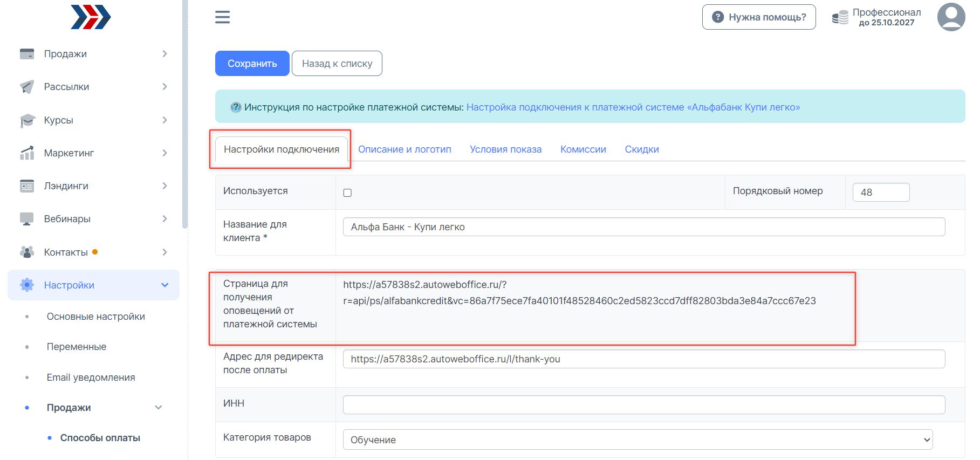Open the Комиссии tab
This screenshot has height=460, width=980.
click(x=583, y=149)
